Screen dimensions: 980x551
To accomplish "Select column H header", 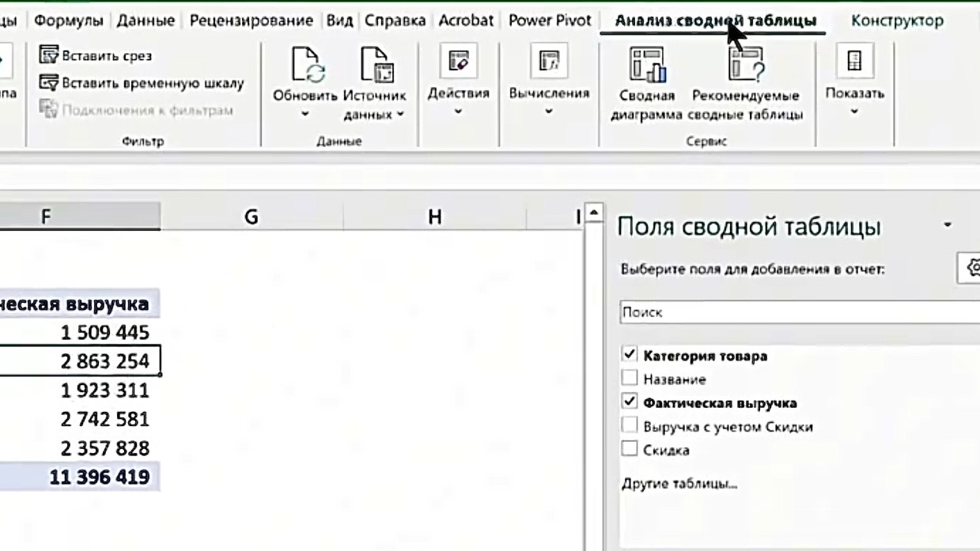I will 434,216.
